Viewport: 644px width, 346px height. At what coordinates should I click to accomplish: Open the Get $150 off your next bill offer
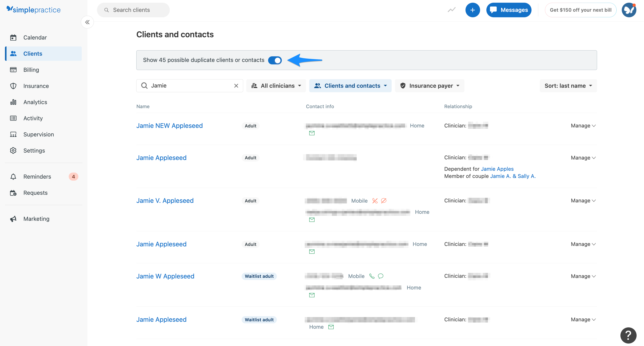point(580,10)
